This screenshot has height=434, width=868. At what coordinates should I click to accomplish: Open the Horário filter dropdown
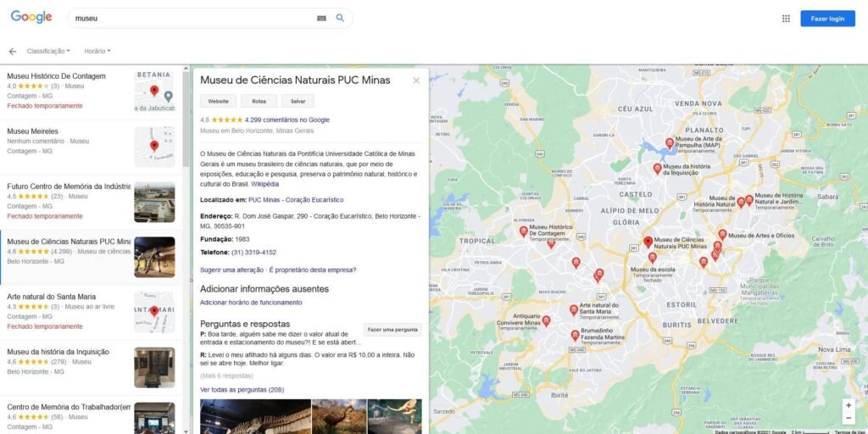[x=97, y=51]
